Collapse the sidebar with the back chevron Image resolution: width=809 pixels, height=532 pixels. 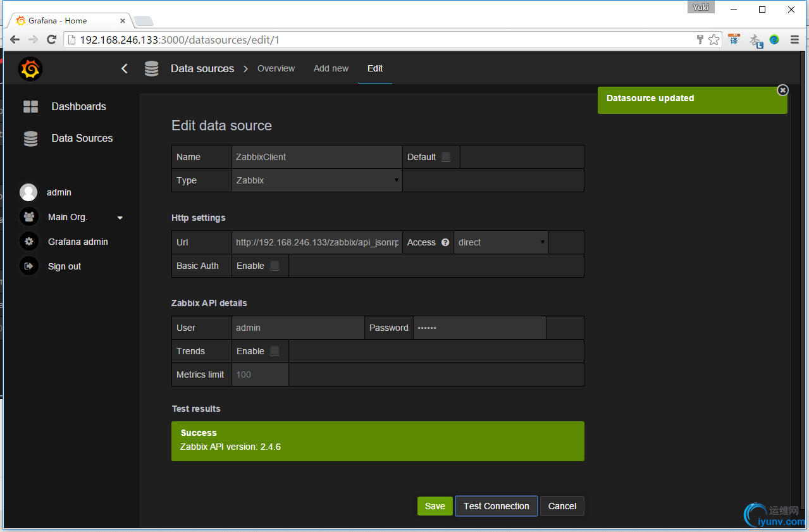pyautogui.click(x=125, y=68)
